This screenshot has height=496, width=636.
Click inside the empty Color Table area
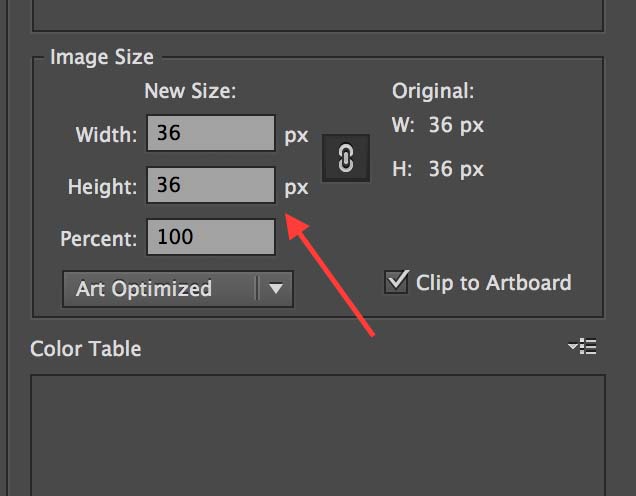tap(317, 435)
